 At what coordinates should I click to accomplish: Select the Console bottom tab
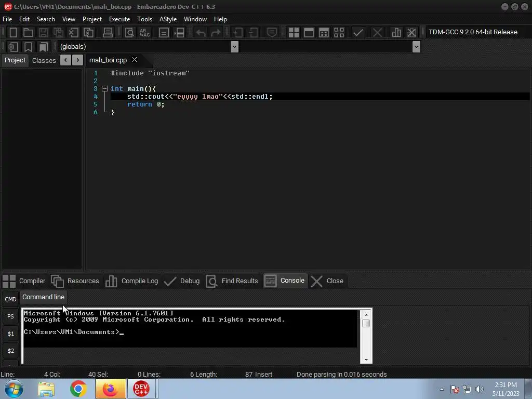click(285, 281)
